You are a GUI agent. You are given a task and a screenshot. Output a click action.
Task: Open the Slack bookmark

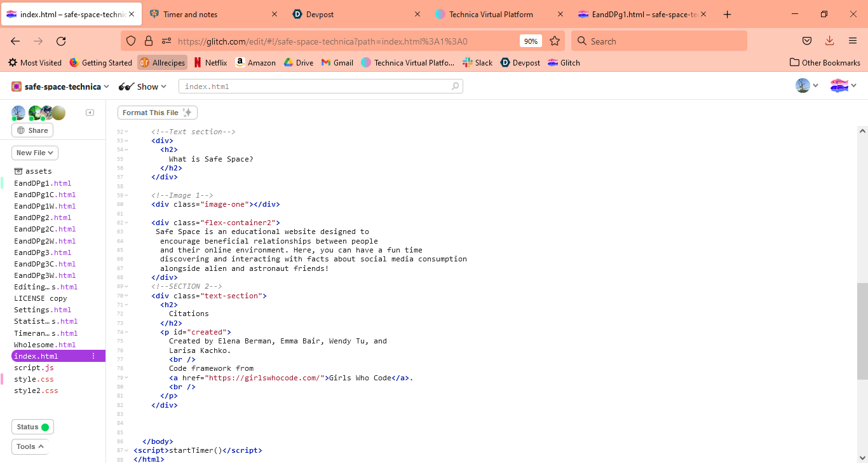coord(478,62)
